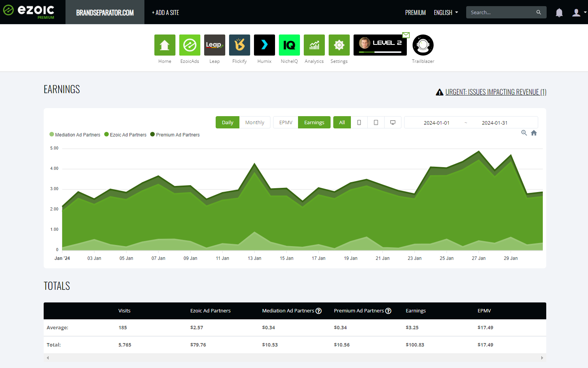The height and width of the screenshot is (368, 588).
Task: Click the total visits value 5,765
Action: [x=125, y=345]
